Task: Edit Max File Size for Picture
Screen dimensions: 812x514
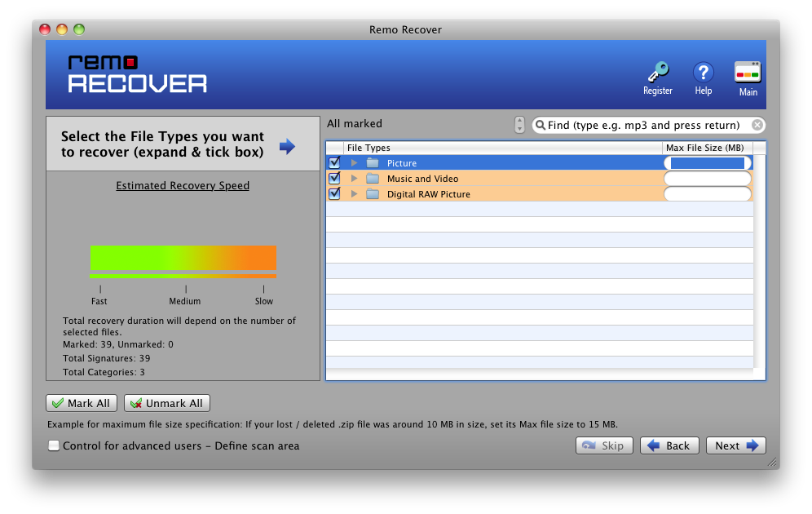Action: tap(708, 162)
